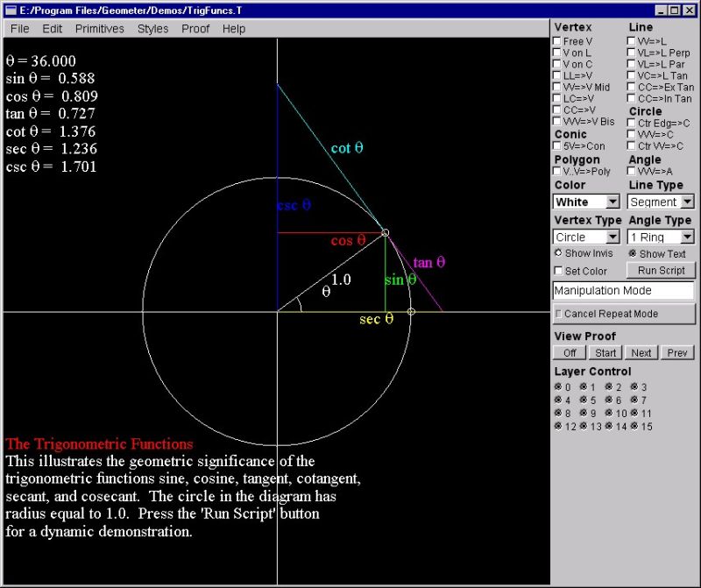Check the Set Color option

(558, 271)
